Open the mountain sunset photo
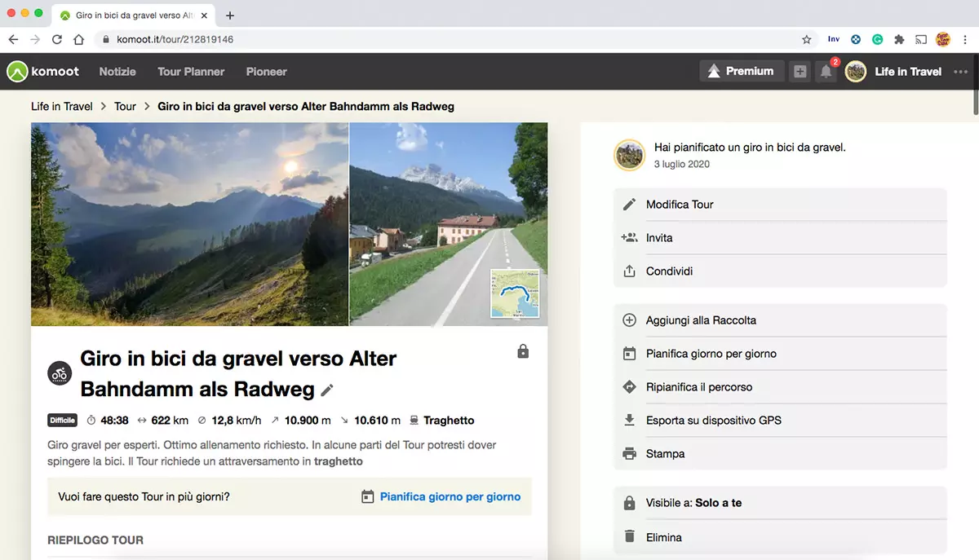Screen dimensions: 979x560 189,224
